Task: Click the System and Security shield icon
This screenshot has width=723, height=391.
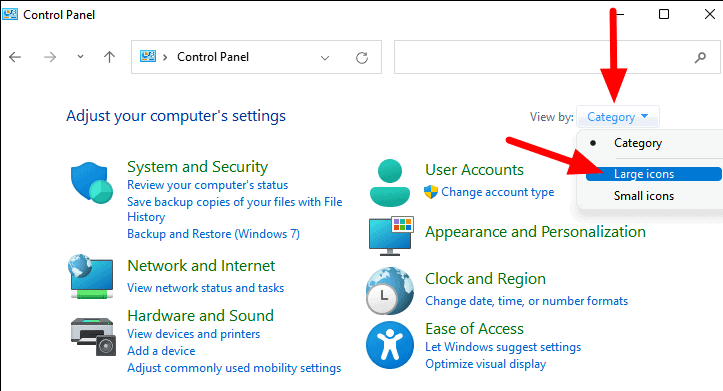Action: tap(92, 183)
